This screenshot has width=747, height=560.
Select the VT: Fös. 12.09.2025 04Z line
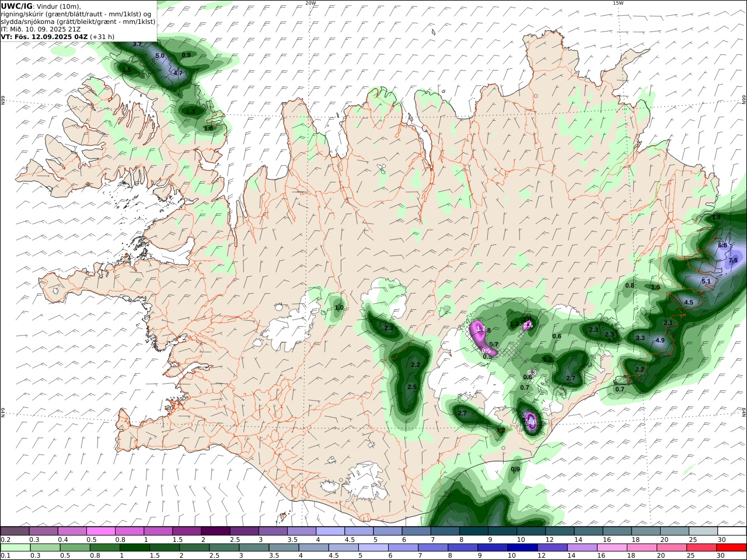click(x=57, y=37)
